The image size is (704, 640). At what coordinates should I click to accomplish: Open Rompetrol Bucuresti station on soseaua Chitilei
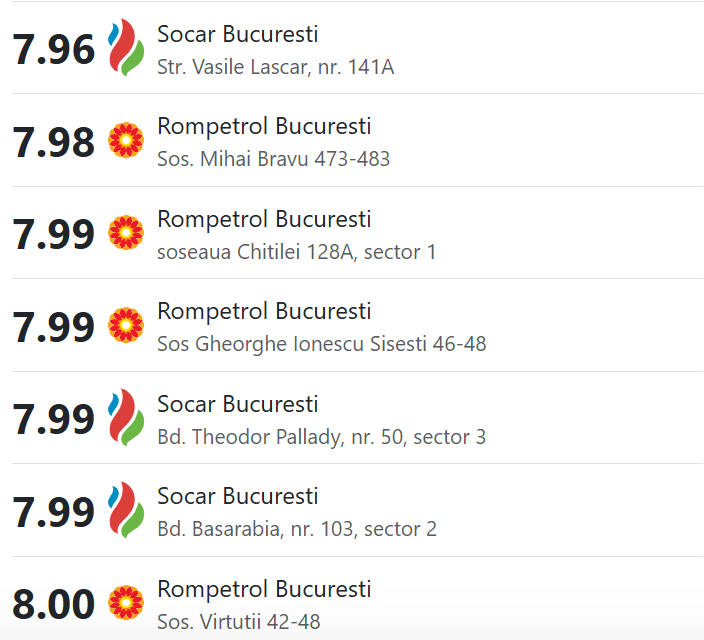264,219
